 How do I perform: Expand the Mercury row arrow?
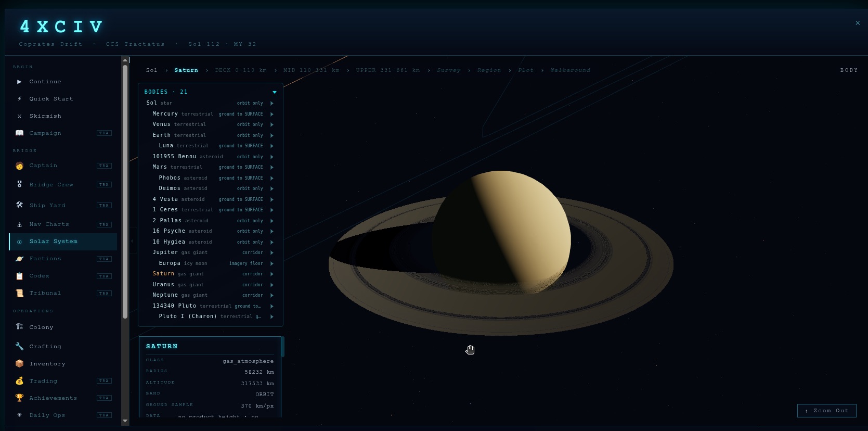pyautogui.click(x=272, y=114)
